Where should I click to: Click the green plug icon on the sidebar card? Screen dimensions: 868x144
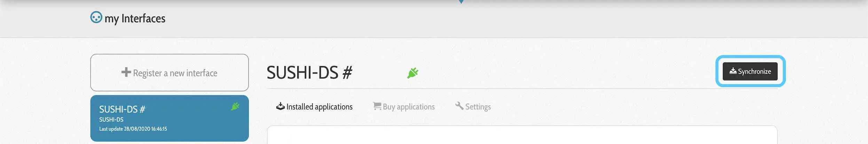tap(235, 106)
